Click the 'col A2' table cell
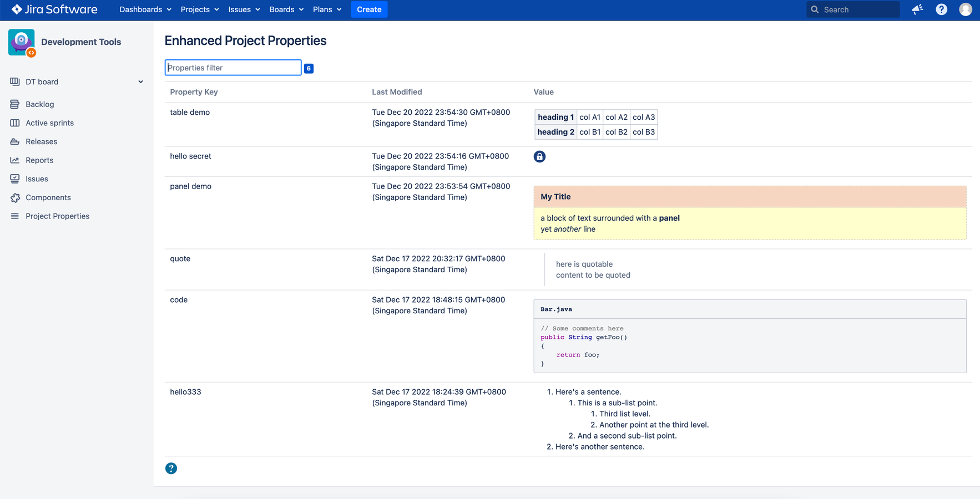This screenshot has width=980, height=499. [x=617, y=117]
